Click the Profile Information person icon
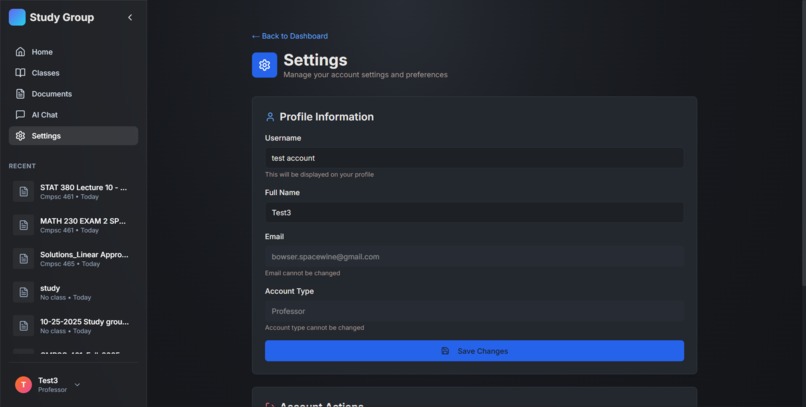Screen dimensions: 806x407 (x=270, y=117)
